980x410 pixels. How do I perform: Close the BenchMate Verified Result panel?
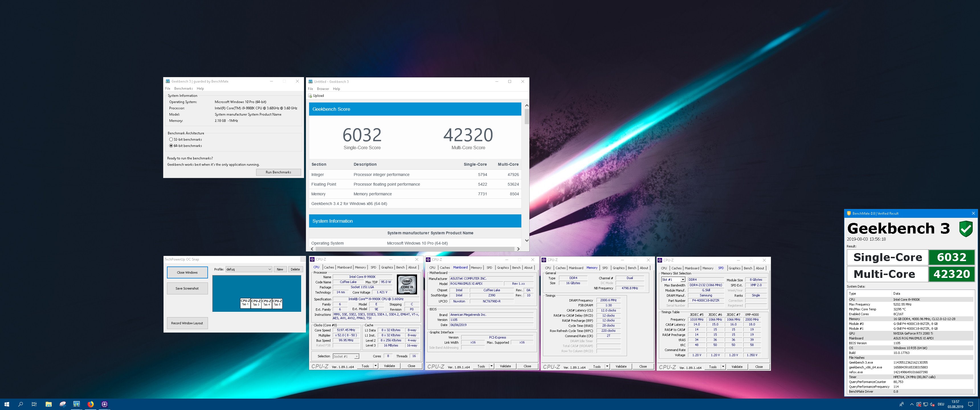[973, 213]
